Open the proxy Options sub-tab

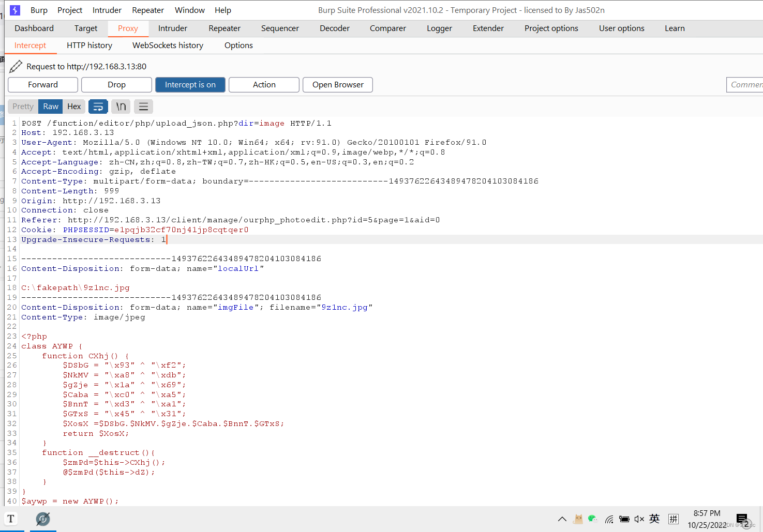(238, 45)
